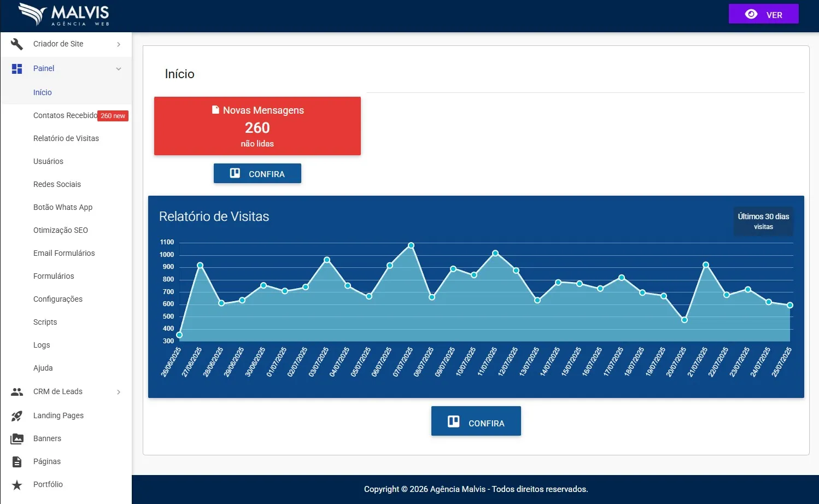The width and height of the screenshot is (819, 504).
Task: Click the Banners image icon
Action: tap(17, 439)
